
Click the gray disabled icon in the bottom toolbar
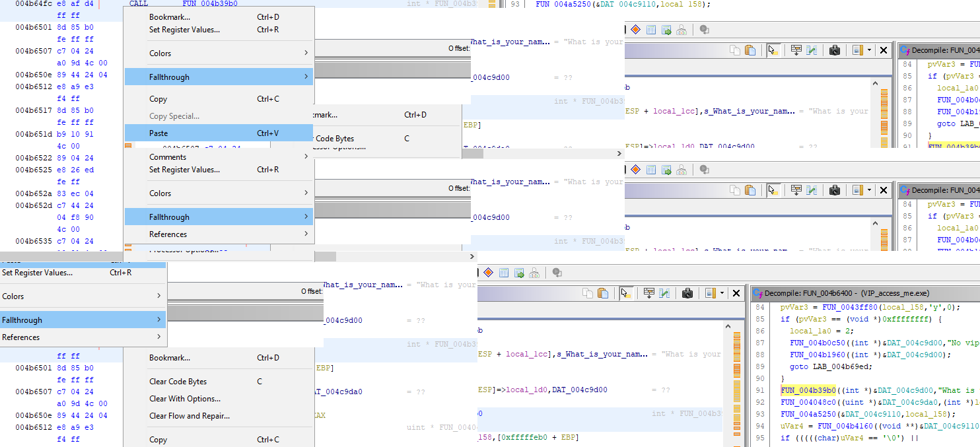point(557,272)
